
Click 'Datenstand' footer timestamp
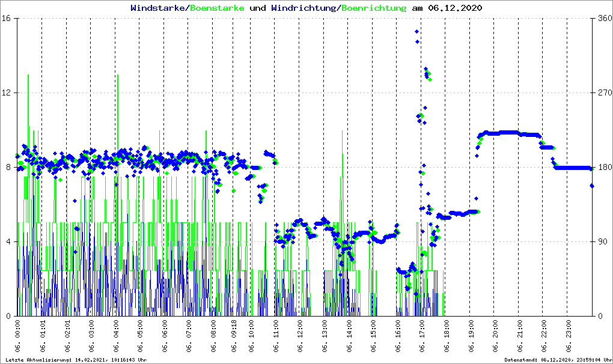click(558, 360)
